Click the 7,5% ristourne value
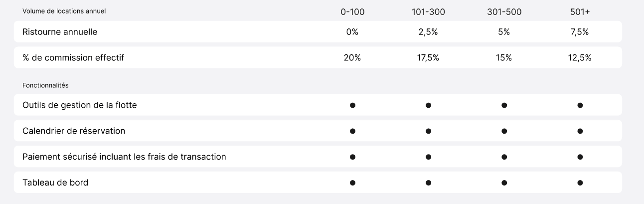Viewport: 644px width, 204px height. coord(580,32)
